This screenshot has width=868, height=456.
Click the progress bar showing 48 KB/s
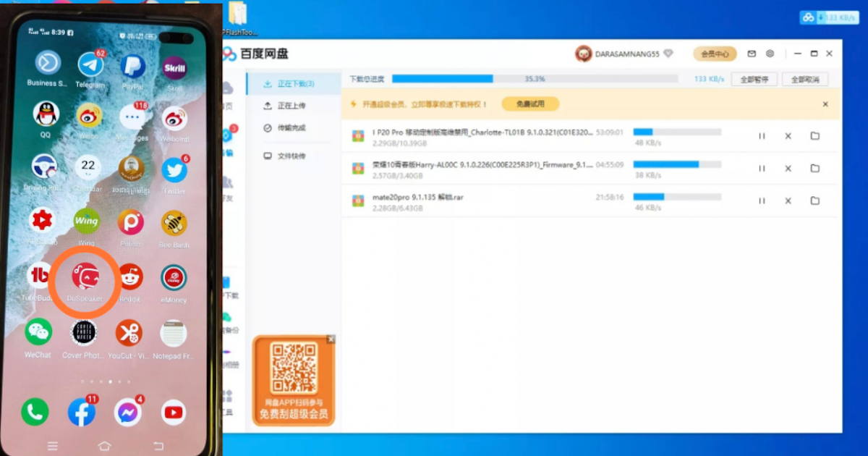(677, 132)
